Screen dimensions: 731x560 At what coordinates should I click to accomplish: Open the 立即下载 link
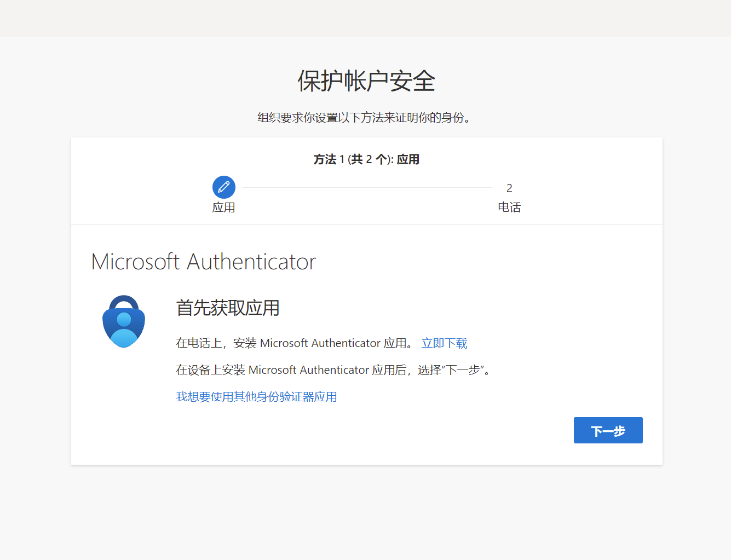(444, 343)
